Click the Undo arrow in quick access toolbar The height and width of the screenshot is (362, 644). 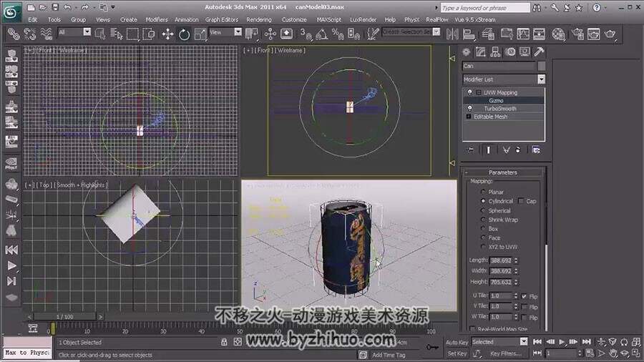coord(68,7)
